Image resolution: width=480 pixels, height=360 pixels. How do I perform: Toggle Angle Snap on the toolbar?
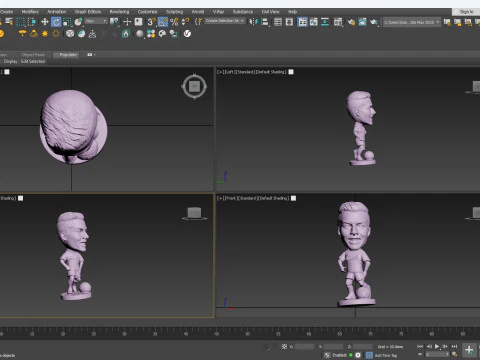click(x=163, y=22)
